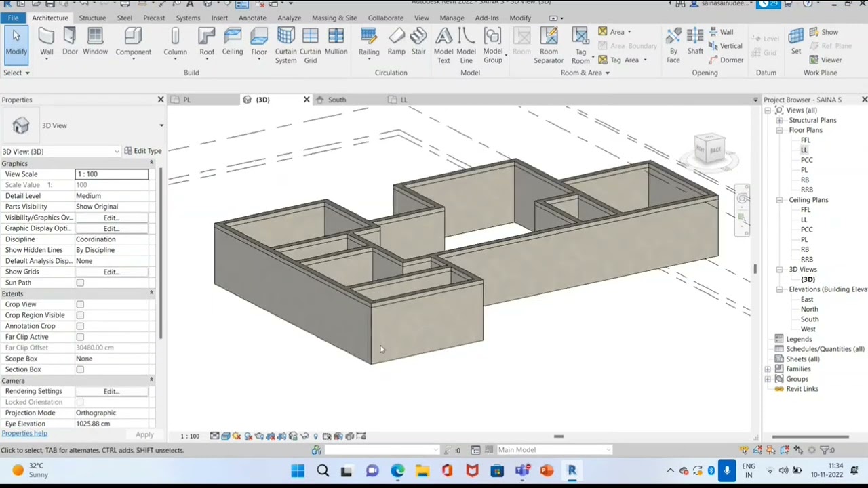Choose the Door tool
This screenshot has height=488, width=868.
(x=70, y=41)
